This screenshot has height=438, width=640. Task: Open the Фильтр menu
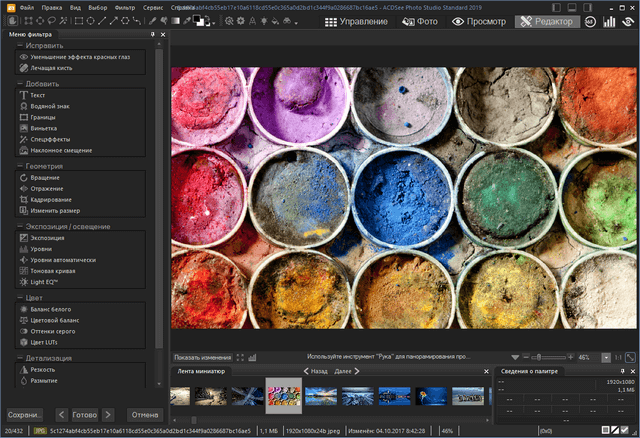124,6
